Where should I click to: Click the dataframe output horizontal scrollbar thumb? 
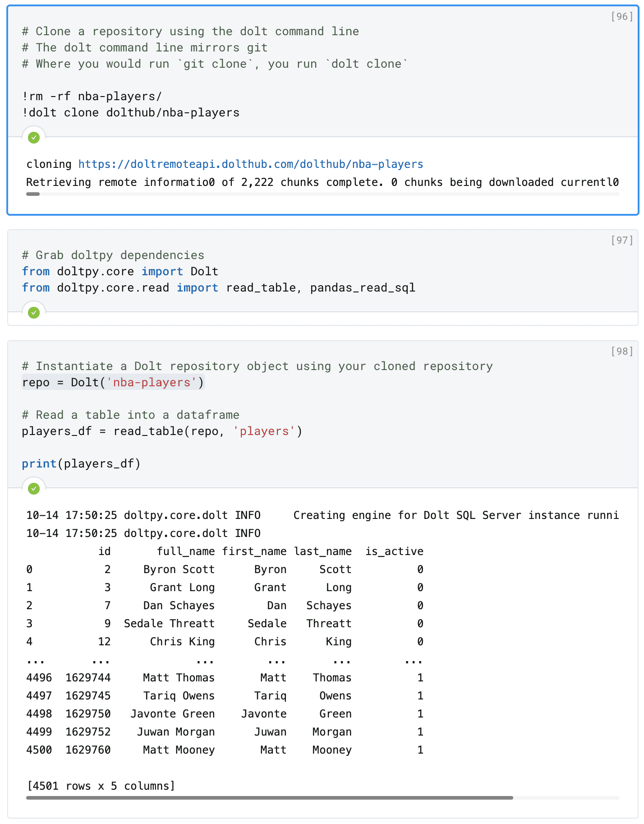pyautogui.click(x=270, y=798)
